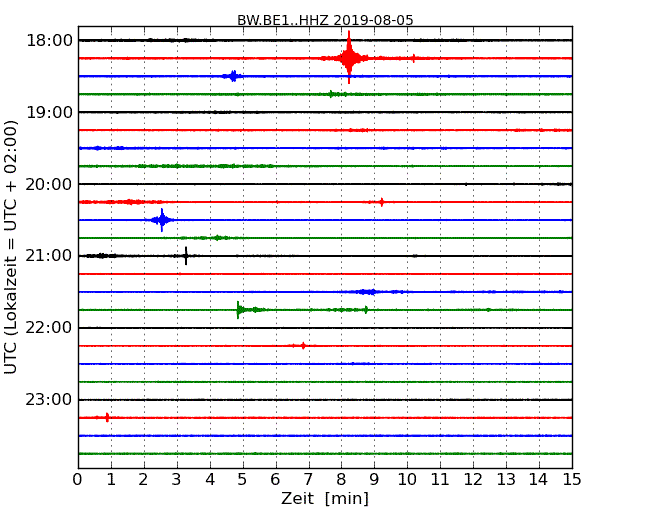Select the 22:00 time label

(x=50, y=328)
